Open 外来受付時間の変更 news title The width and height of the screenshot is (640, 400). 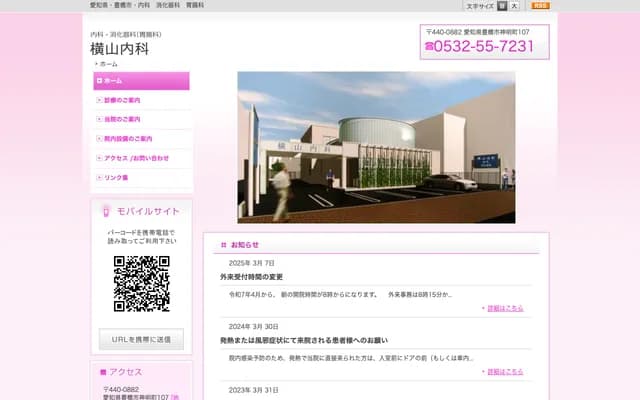(251, 277)
